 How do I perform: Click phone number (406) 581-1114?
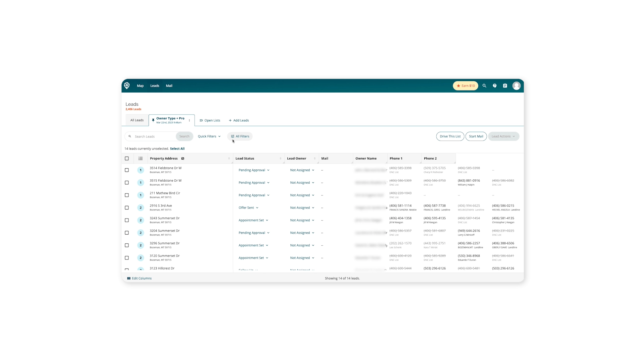400,206
